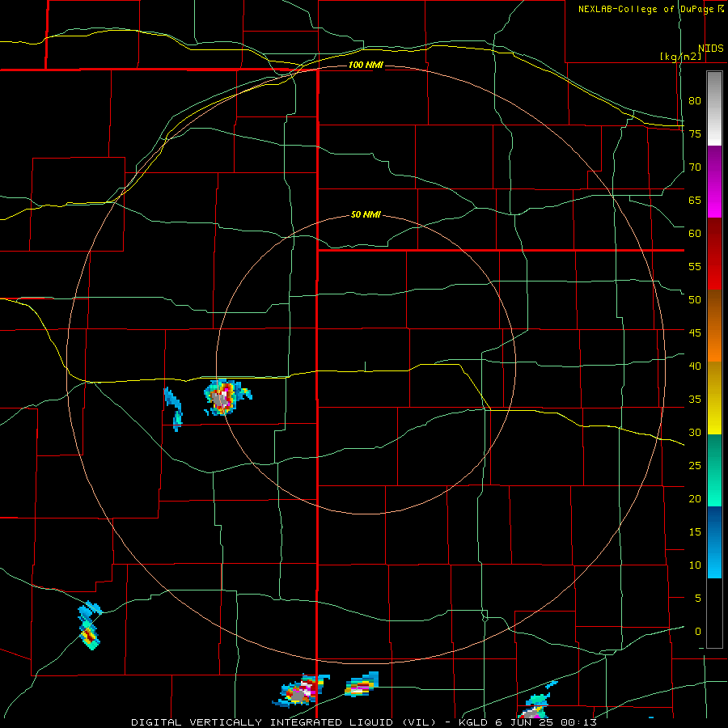728x728 pixels.
Task: Click the yellow segment of the color bar
Action: tap(714, 398)
